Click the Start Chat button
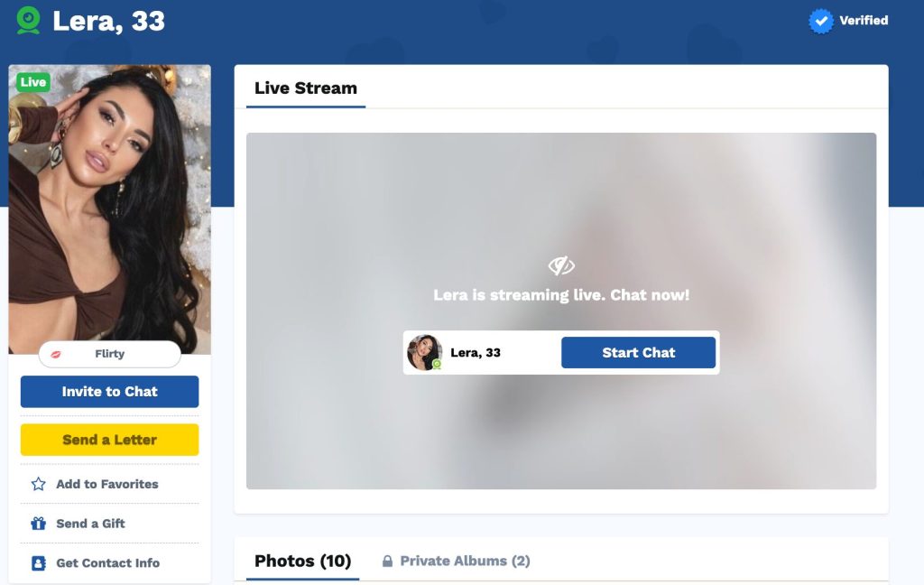This screenshot has height=585, width=924. tap(638, 353)
